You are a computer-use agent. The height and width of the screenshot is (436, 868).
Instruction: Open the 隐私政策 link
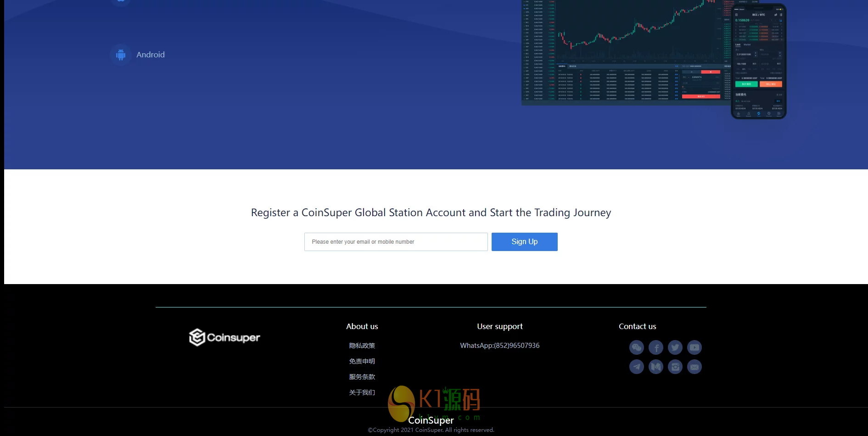pyautogui.click(x=362, y=346)
